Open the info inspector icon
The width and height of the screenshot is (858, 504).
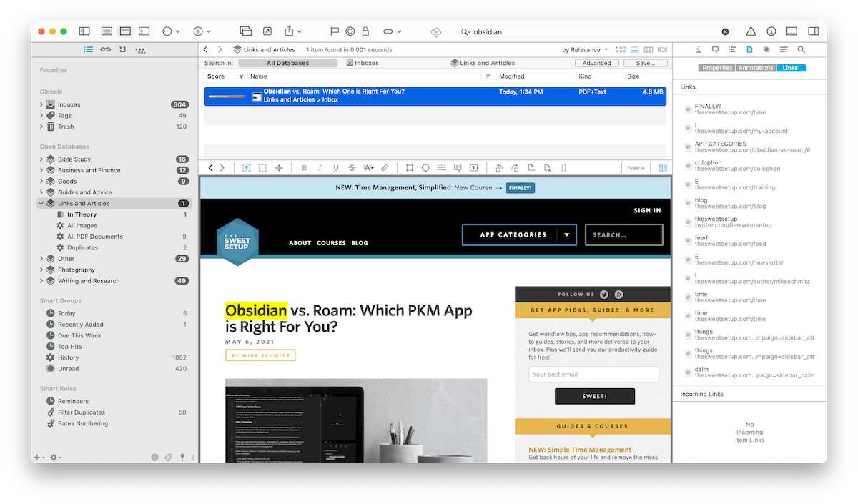click(699, 50)
